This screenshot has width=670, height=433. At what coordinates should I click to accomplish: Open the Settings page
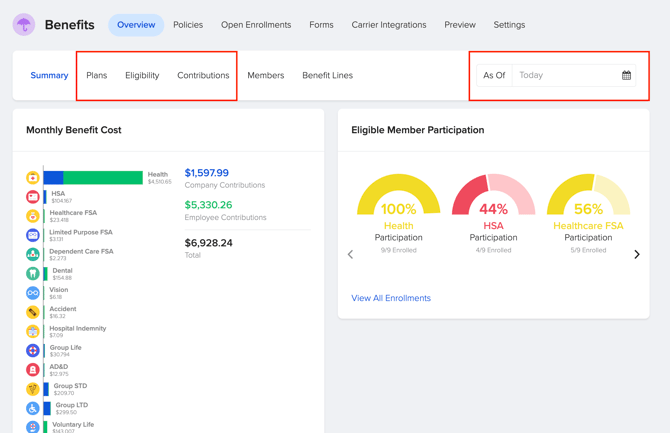(x=509, y=25)
